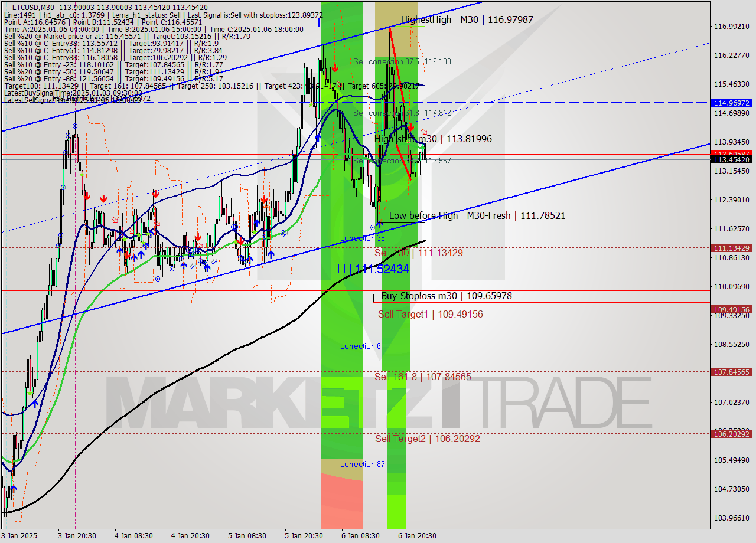Click the 111.62570 price axis value

(x=731, y=228)
